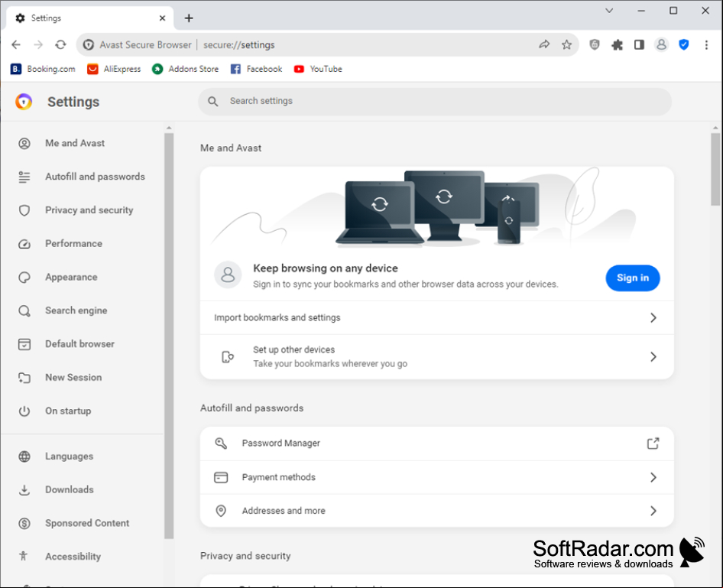Expand Import bookmarks and settings
Screen dimensions: 723x588
(x=437, y=318)
